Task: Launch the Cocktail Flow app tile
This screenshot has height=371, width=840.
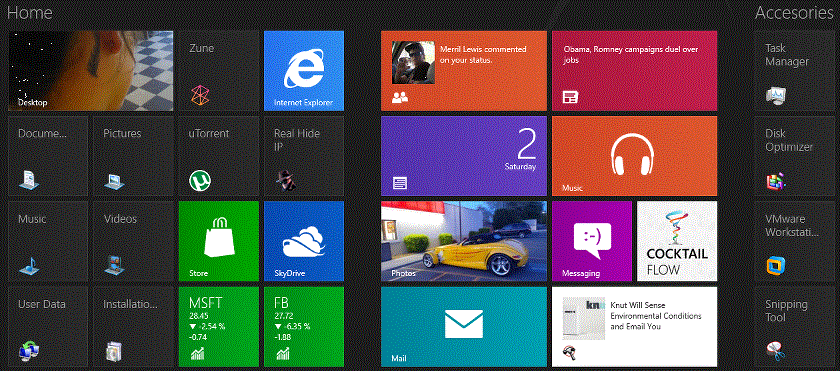Action: tap(677, 241)
